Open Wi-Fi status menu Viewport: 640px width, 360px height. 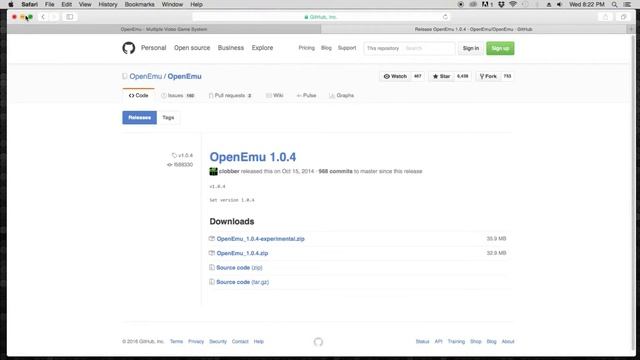(x=513, y=4)
